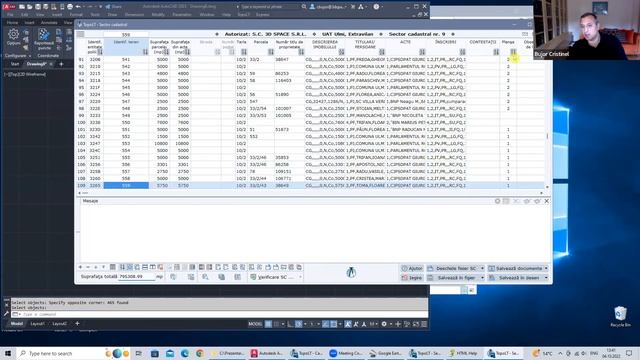
Task: Click cell 541 in Identif. teren column
Action: [x=126, y=60]
